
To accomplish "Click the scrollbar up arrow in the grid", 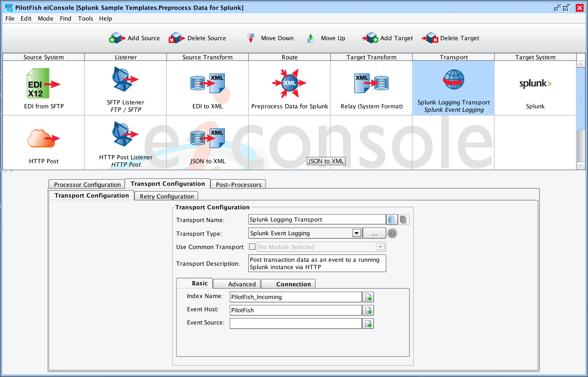I will click(x=581, y=64).
